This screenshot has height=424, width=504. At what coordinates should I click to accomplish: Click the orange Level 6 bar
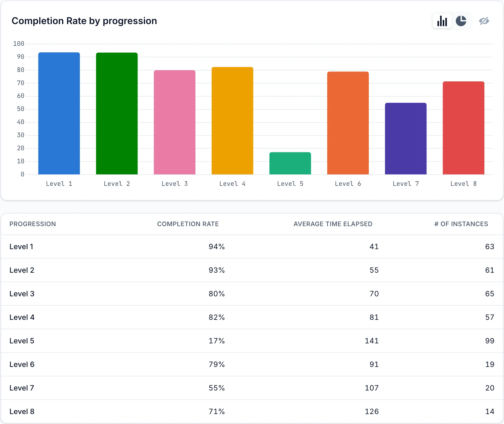348,123
